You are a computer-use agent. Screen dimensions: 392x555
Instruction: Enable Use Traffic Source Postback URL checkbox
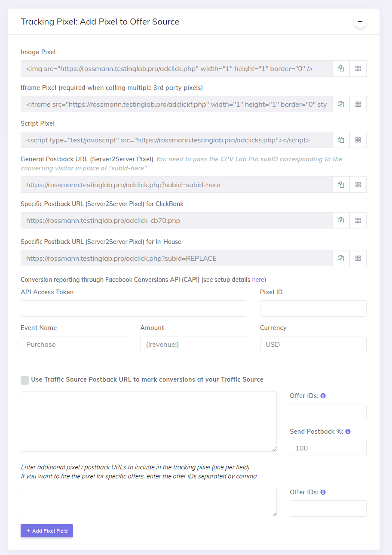coord(25,380)
